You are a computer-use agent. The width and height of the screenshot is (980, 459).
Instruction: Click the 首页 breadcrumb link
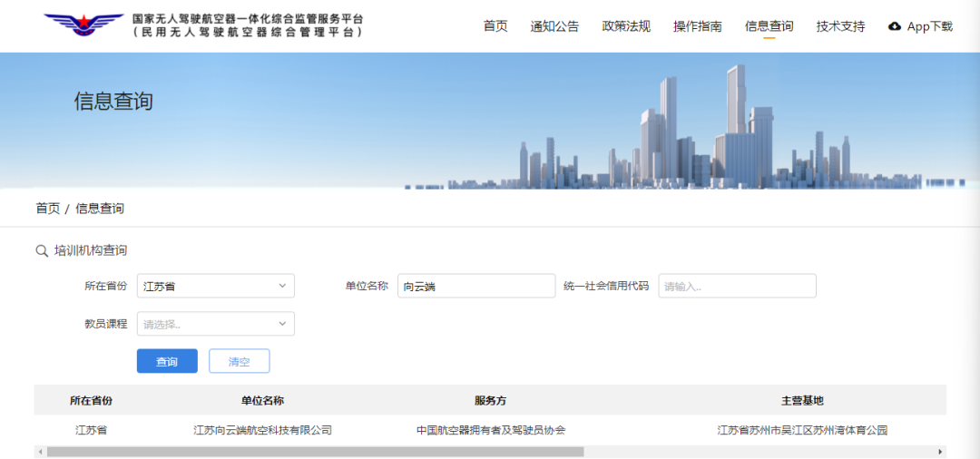point(47,209)
